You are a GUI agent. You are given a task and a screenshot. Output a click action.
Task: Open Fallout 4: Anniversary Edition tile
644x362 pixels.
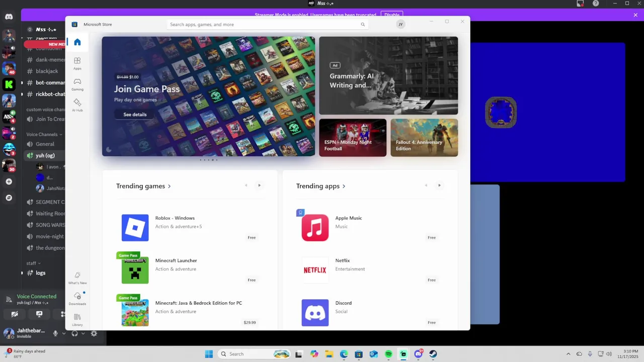point(424,138)
